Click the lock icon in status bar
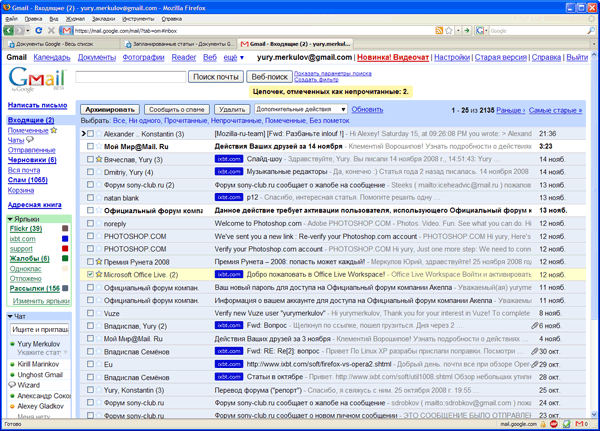600x431 pixels. pos(543,424)
